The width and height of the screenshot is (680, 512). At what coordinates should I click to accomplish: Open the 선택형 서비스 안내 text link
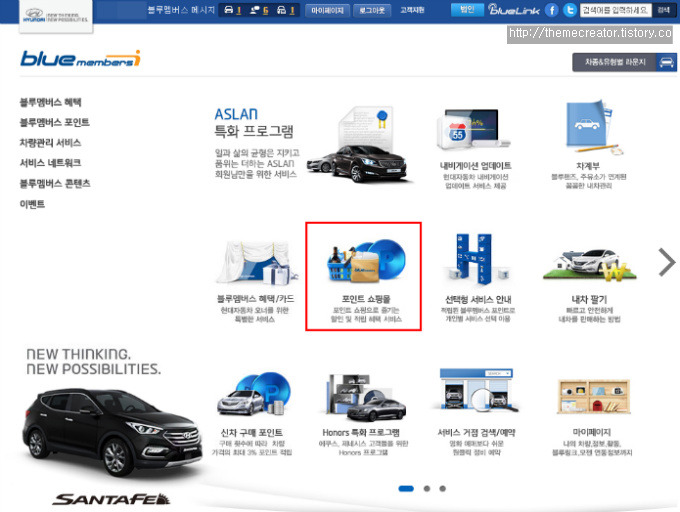click(x=478, y=299)
